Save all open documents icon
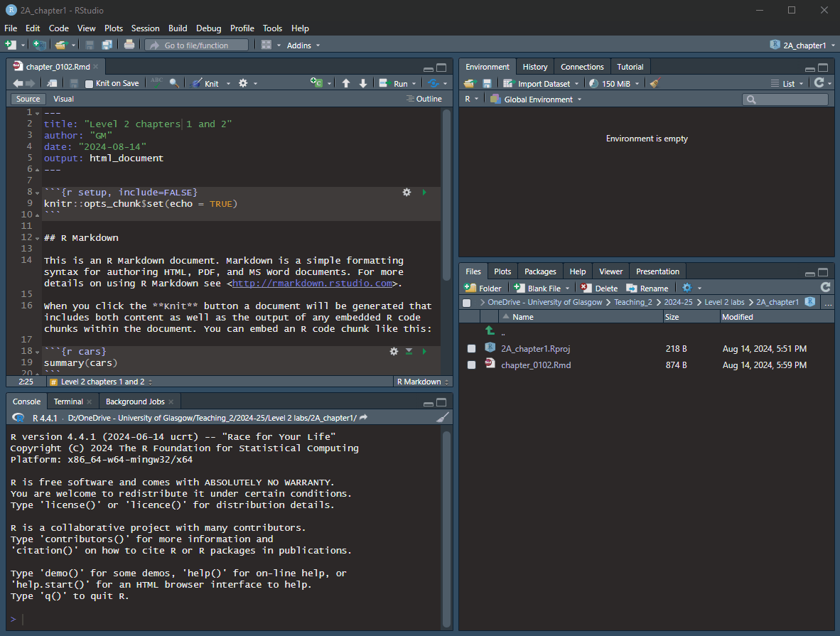The width and height of the screenshot is (840, 636). 107,45
